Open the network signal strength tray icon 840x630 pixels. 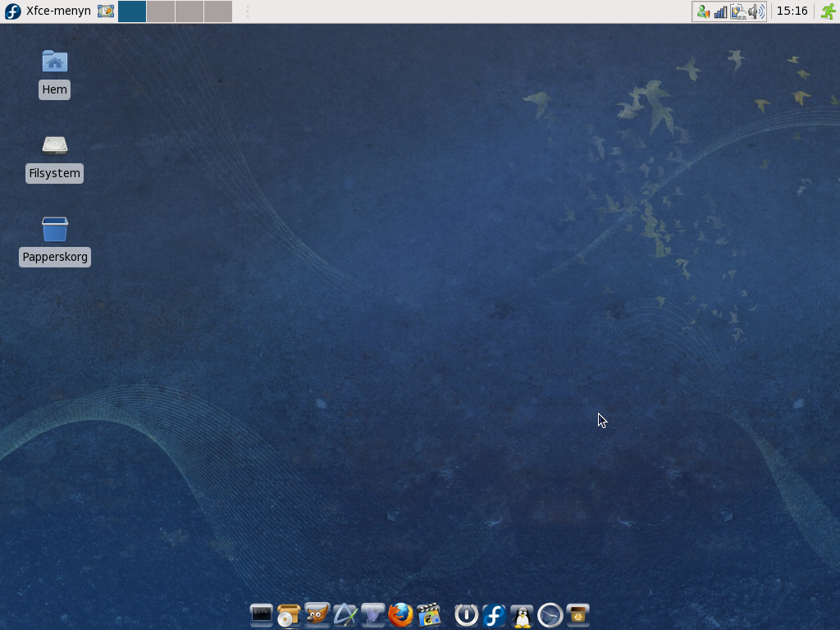pos(720,11)
